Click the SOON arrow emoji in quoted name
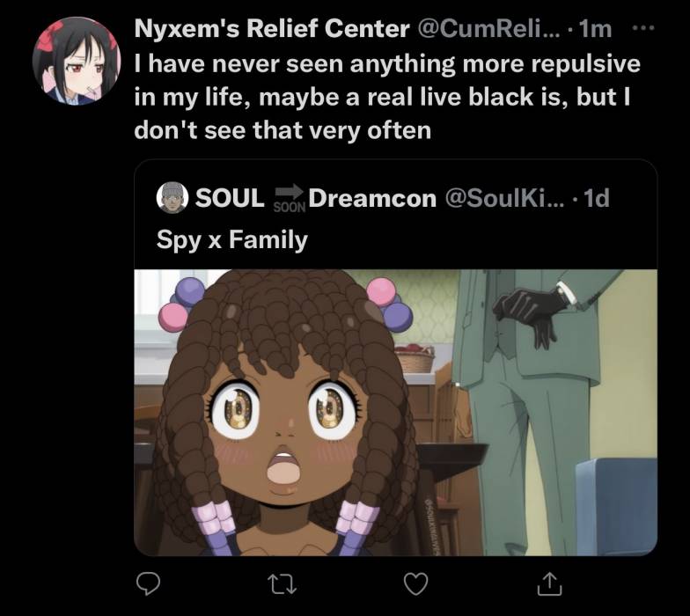Image resolution: width=690 pixels, height=616 pixels. pyautogui.click(x=290, y=199)
